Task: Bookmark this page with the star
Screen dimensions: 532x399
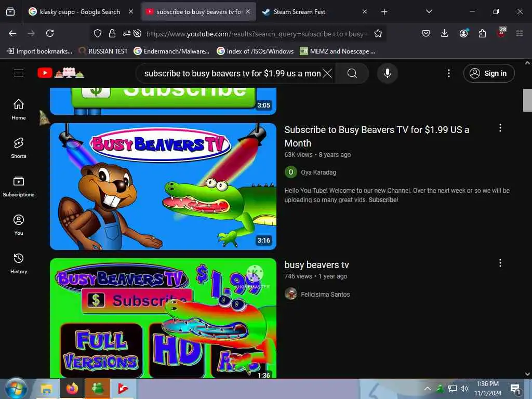Action: pyautogui.click(x=378, y=33)
